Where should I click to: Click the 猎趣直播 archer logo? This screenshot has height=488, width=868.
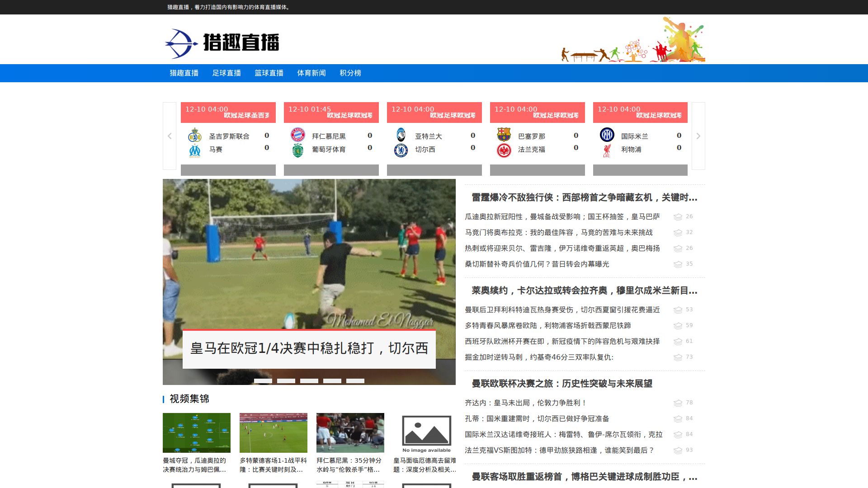pos(181,44)
